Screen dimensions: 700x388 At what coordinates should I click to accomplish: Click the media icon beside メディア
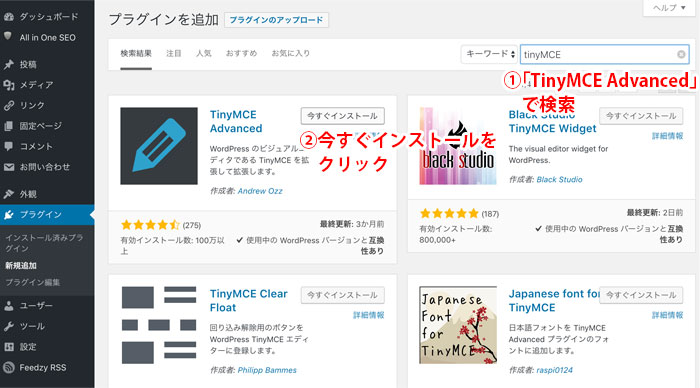coord(8,85)
